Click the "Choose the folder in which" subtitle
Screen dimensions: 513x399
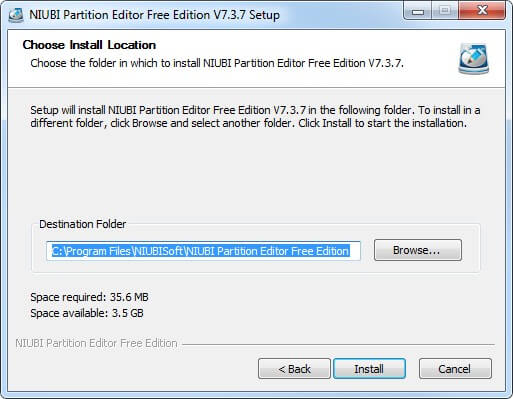click(x=217, y=63)
